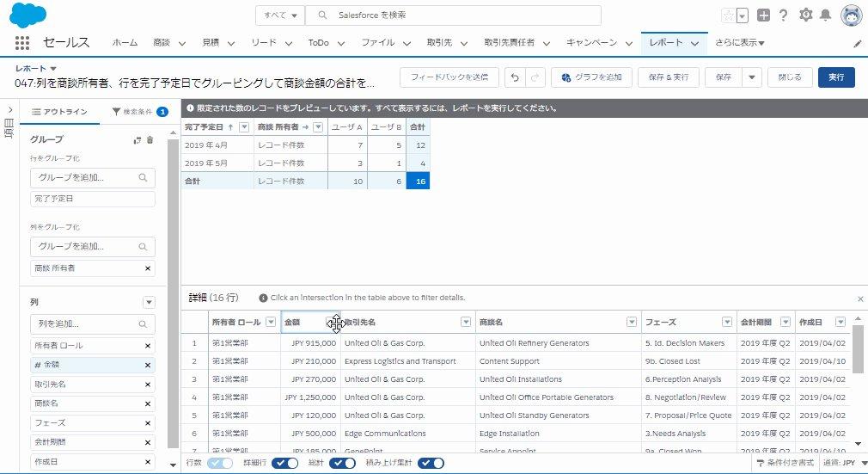The width and height of the screenshot is (868, 474).
Task: Toggle the 詳細行 switch
Action: tap(285, 463)
